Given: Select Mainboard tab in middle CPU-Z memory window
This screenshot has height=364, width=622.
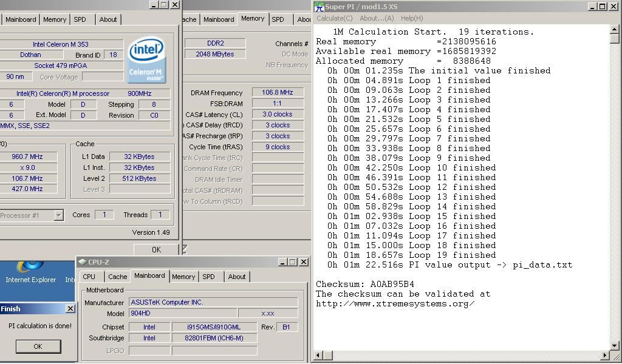Looking at the screenshot, I should tap(219, 19).
